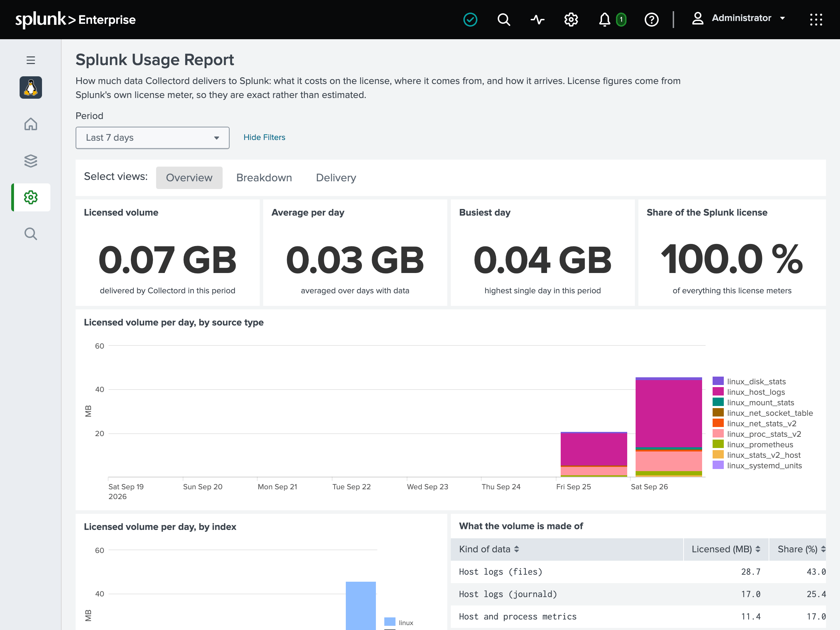Go to the sidebar Home icon
This screenshot has height=630, width=840.
[x=31, y=124]
